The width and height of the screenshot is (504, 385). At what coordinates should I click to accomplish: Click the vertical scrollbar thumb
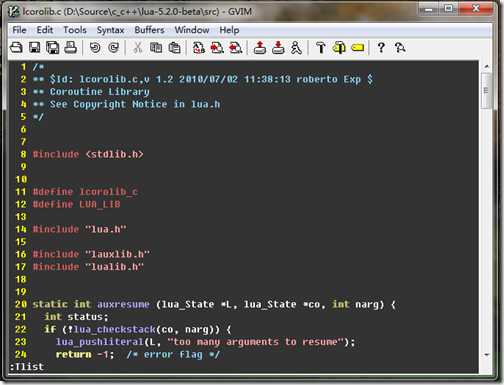click(x=487, y=90)
